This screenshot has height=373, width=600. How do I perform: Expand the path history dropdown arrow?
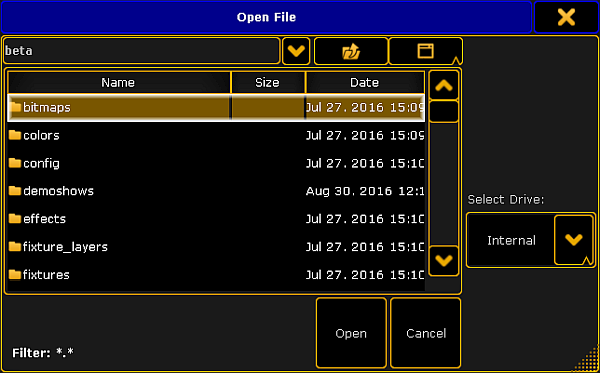point(296,51)
